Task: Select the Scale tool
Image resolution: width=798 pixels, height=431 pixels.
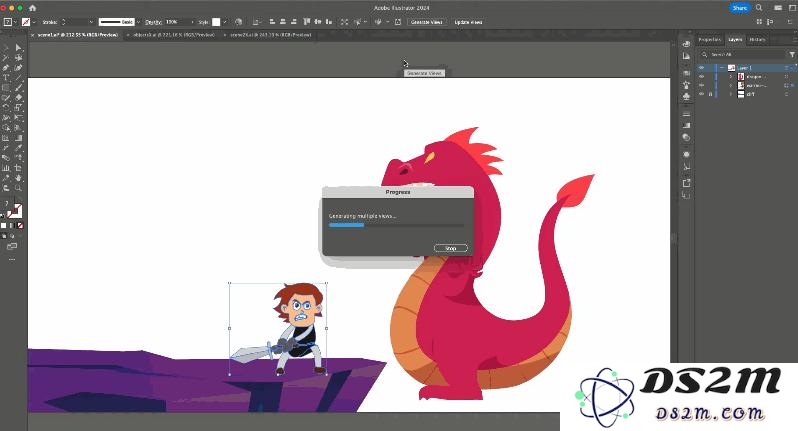Action: tap(18, 108)
